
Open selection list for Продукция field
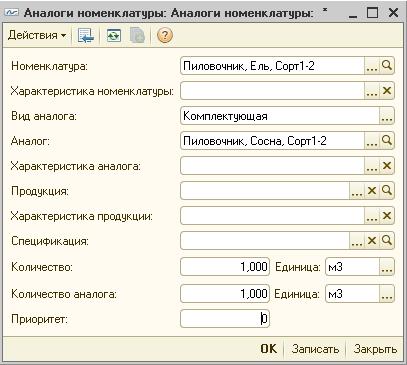(357, 191)
